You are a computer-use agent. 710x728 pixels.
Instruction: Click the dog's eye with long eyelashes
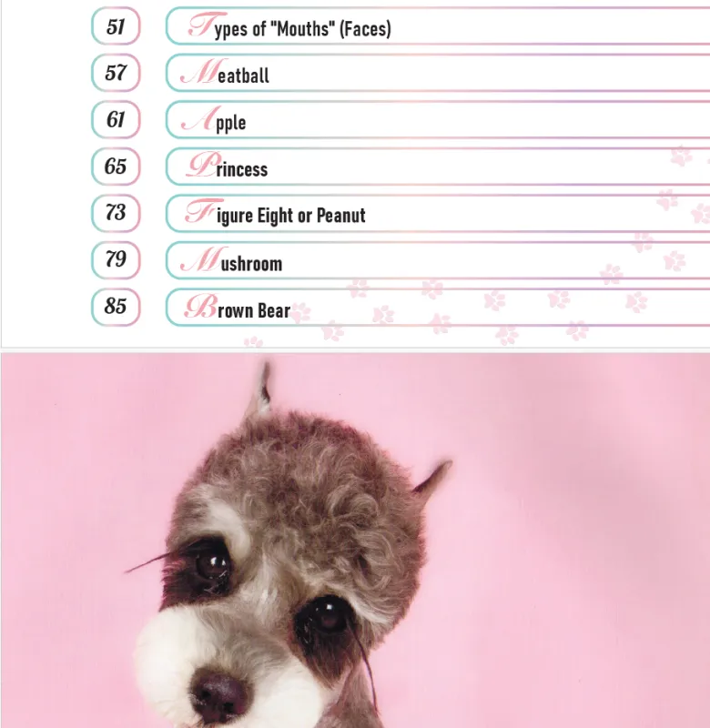[x=211, y=566]
